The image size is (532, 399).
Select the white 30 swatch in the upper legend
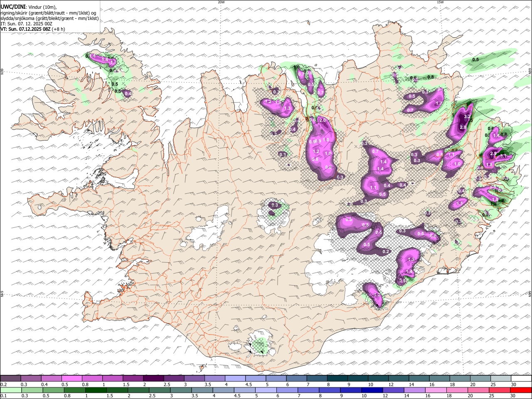tap(521, 378)
